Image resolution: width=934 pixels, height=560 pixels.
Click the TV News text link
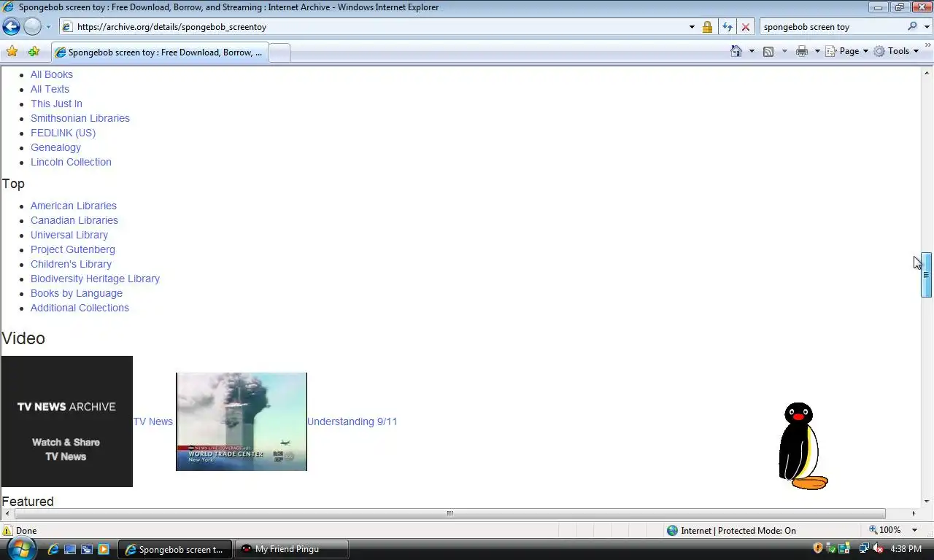[x=153, y=421]
